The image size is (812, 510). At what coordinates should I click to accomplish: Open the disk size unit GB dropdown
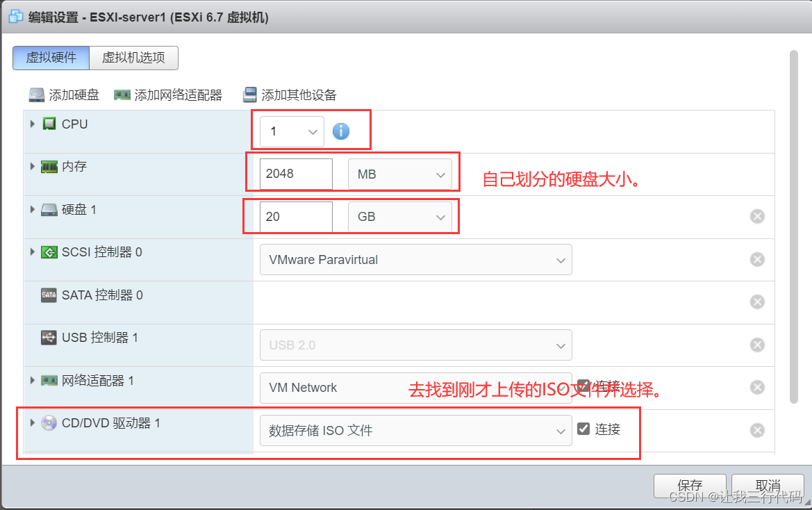pos(400,216)
